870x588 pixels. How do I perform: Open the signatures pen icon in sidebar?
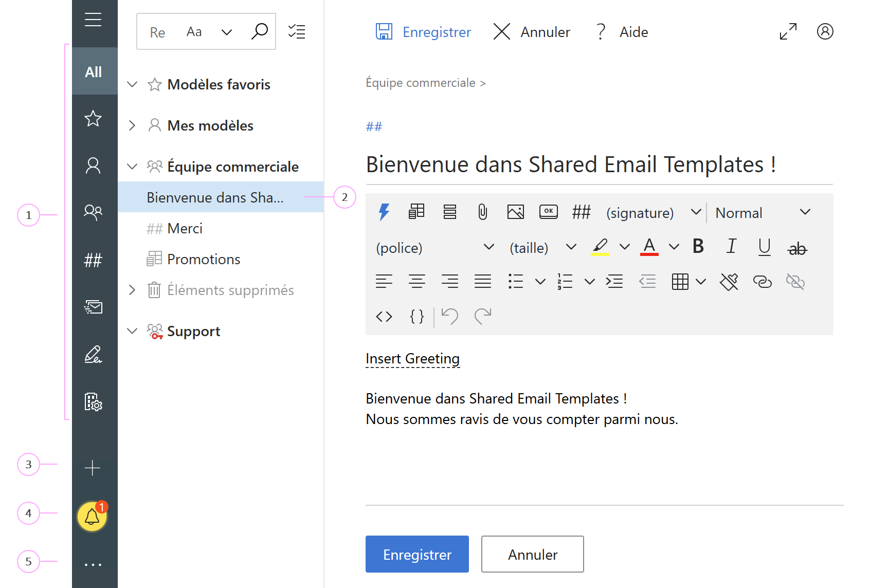tap(93, 354)
